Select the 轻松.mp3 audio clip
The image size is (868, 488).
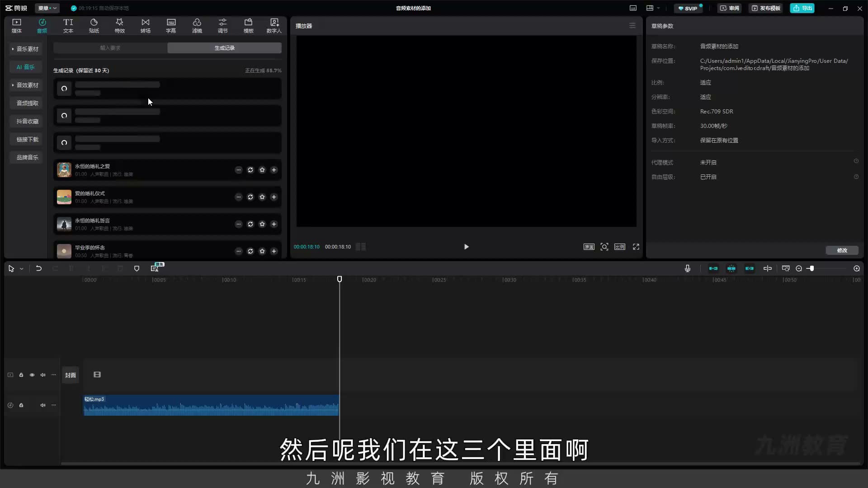click(211, 405)
